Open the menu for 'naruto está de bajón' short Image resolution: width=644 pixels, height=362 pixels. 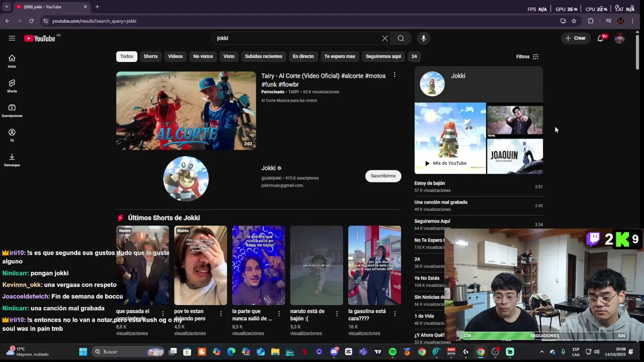[x=337, y=314]
